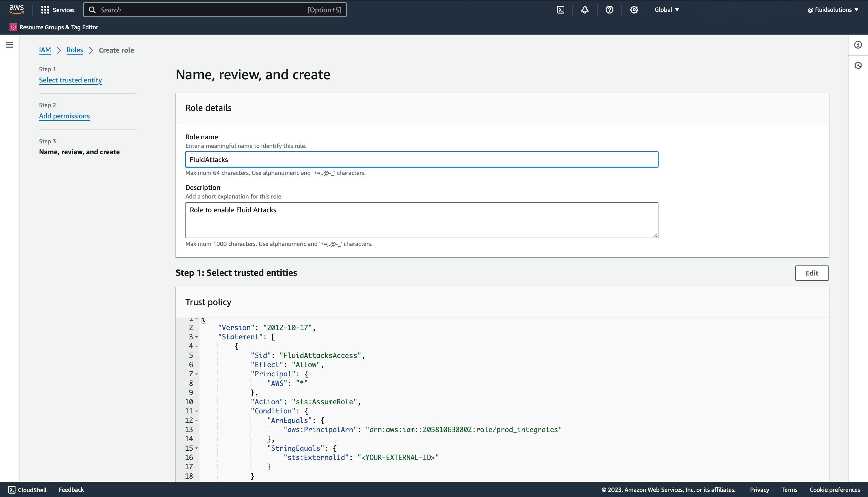Viewport: 868px width, 497px height.
Task: Click the Roles breadcrumb link
Action: 75,50
